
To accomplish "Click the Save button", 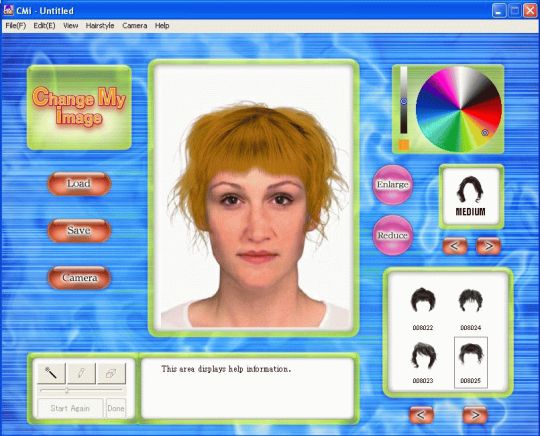I will click(79, 230).
